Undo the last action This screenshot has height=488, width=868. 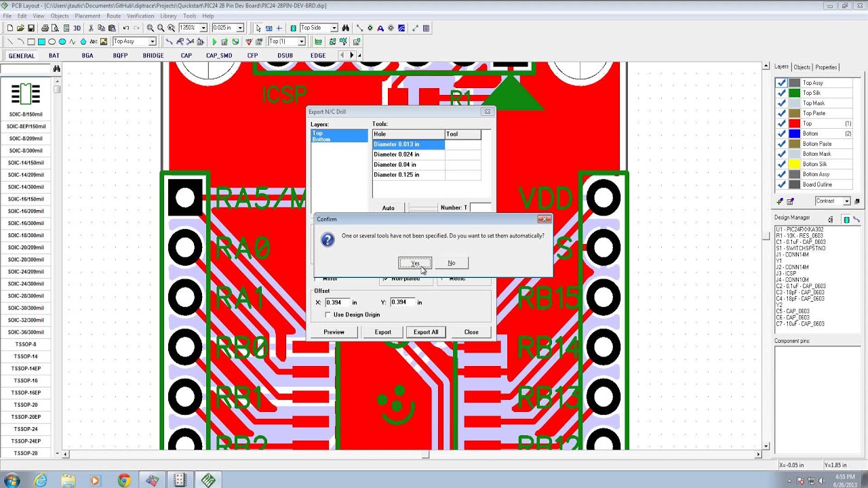[126, 28]
